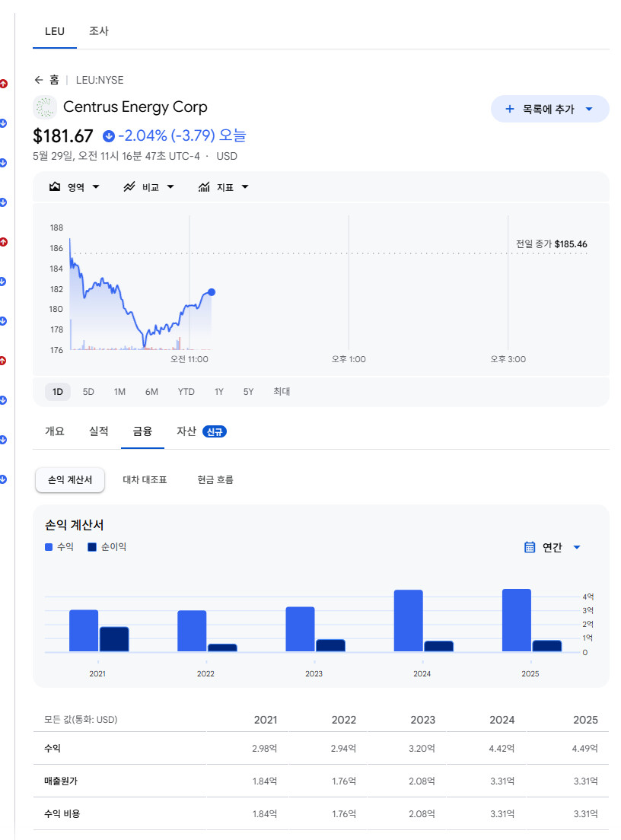
Task: Select the 6M time range
Action: click(x=151, y=392)
